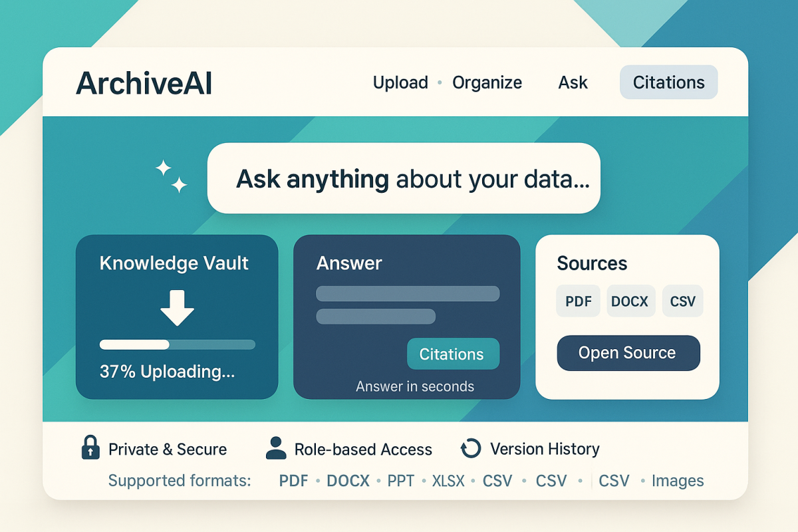Click the person Role-based Access icon
This screenshot has height=532, width=798.
pos(275,448)
